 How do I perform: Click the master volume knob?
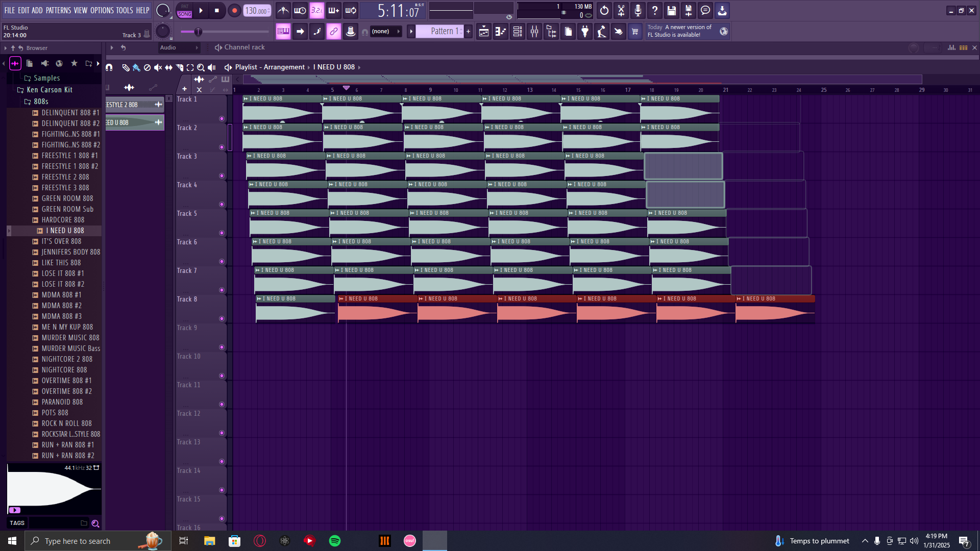pos(163,10)
